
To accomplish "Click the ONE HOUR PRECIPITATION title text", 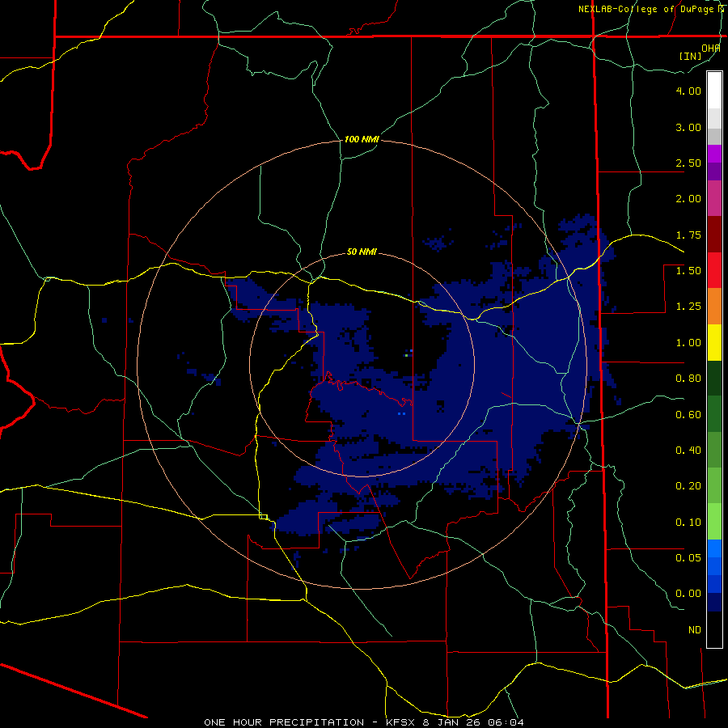I will point(284,722).
